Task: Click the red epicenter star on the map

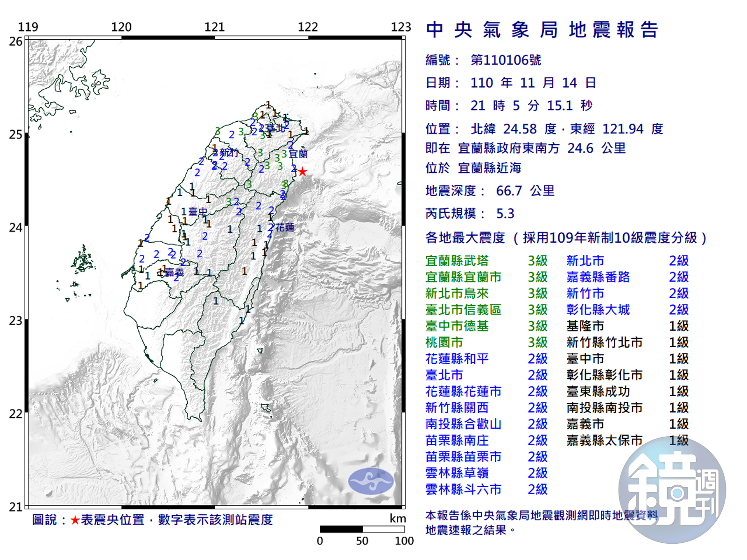Action: pos(303,172)
